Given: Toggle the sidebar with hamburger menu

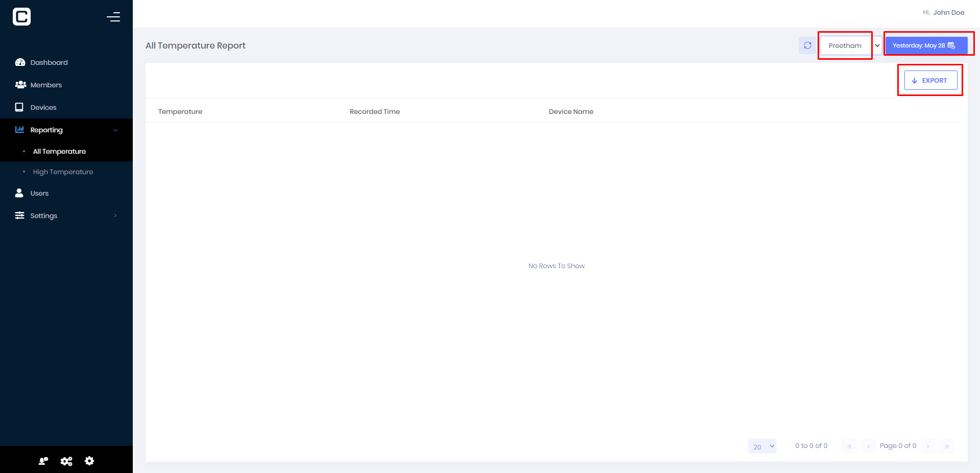Looking at the screenshot, I should click(113, 16).
